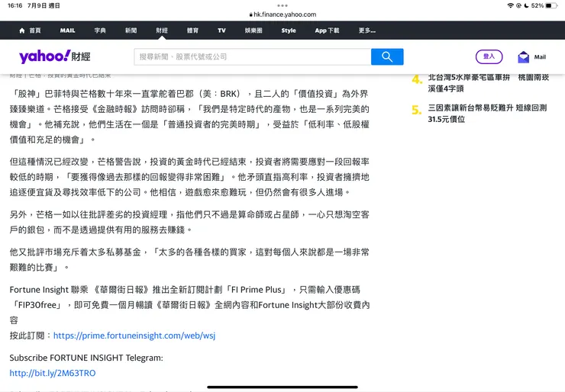Open the 體育 section
Screen dimensions: 565x392
coord(192,31)
